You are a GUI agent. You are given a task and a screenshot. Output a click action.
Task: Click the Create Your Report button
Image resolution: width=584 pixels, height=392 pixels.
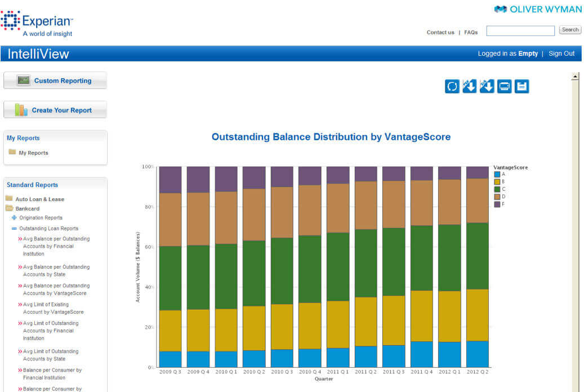(55, 110)
